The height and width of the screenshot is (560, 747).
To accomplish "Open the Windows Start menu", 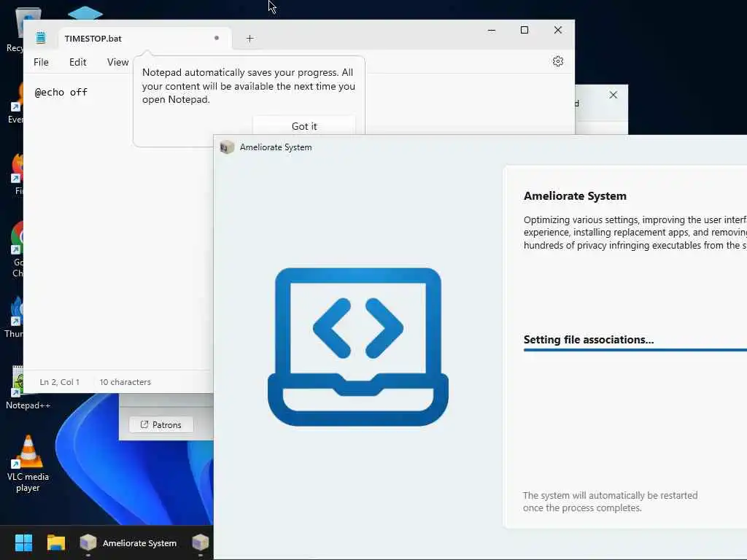I will tap(23, 542).
